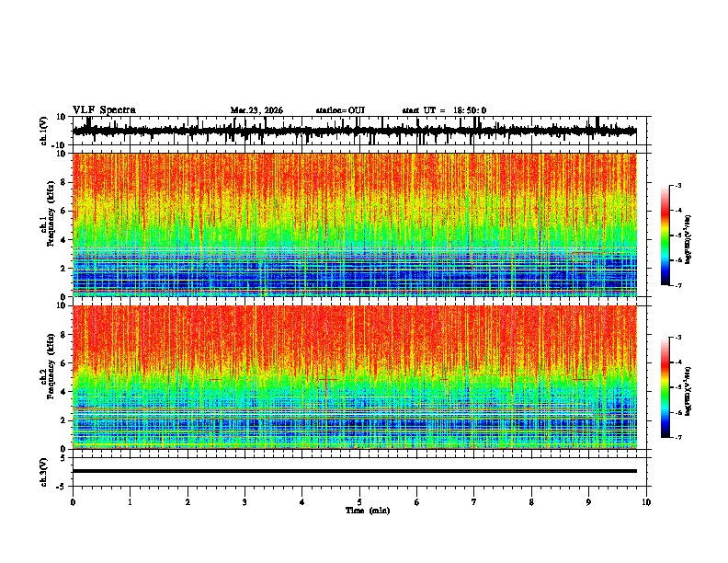Select the date text "Mar.23, 2026"
This screenshot has width=728, height=563.
click(x=256, y=110)
